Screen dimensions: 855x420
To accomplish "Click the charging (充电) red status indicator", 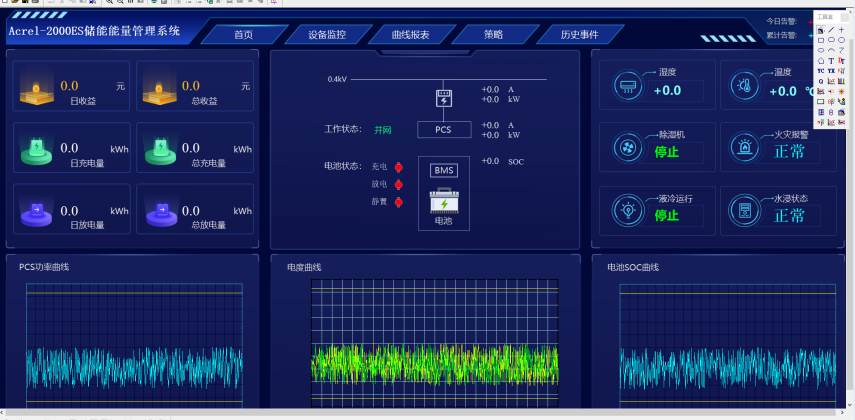I will point(398,167).
